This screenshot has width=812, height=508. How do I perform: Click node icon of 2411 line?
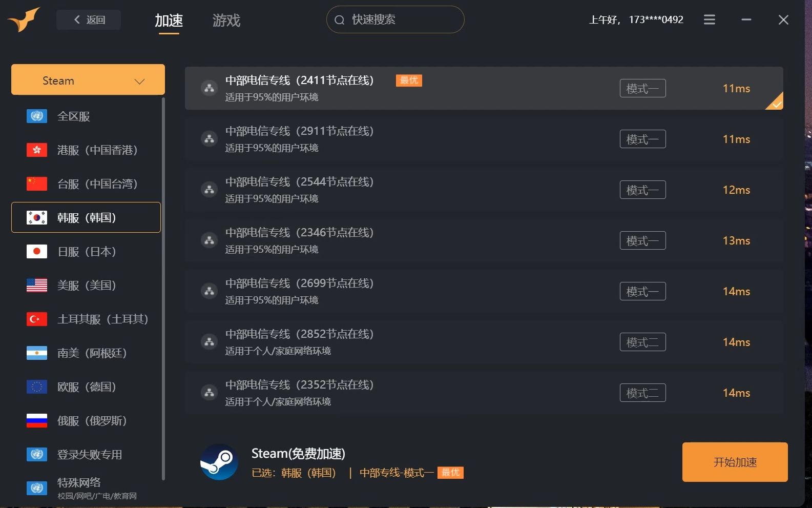pos(209,88)
